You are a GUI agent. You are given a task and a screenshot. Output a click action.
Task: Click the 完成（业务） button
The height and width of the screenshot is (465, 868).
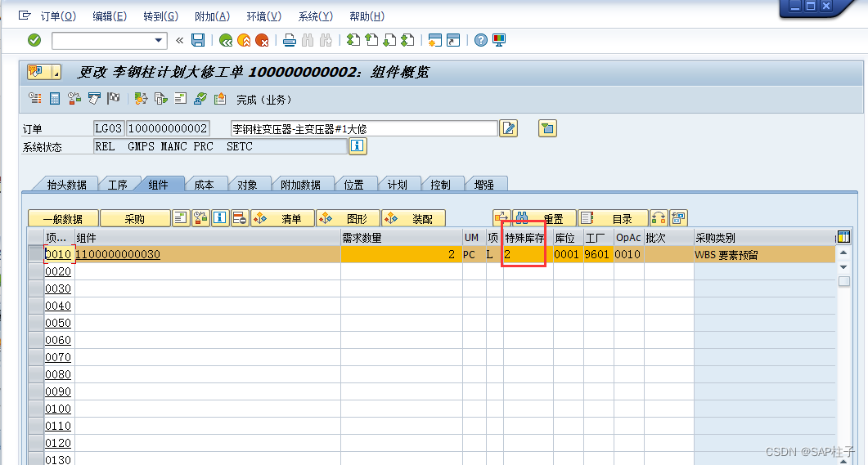point(264,100)
